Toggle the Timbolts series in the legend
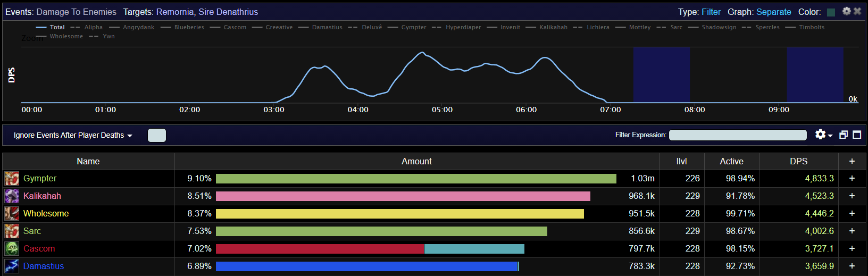Screen dimensions: 868x276 [805, 27]
